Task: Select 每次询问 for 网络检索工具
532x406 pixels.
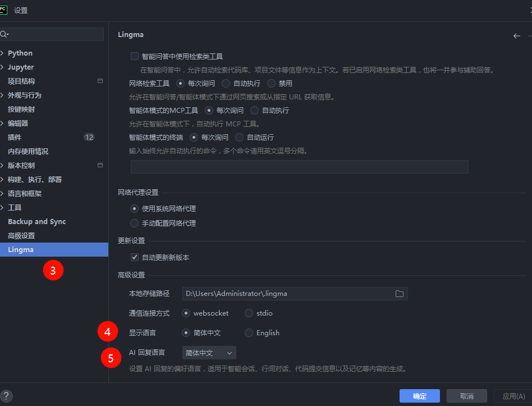Action: (x=180, y=84)
